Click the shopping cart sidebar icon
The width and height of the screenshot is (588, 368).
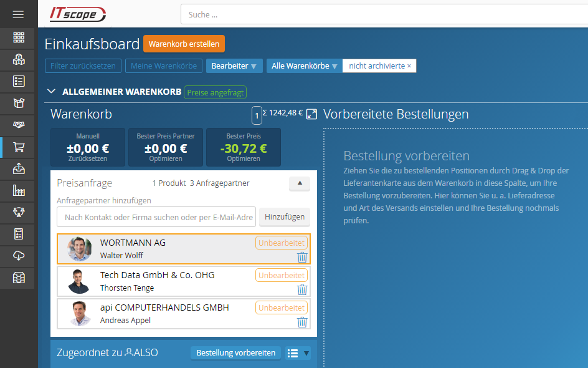click(19, 147)
